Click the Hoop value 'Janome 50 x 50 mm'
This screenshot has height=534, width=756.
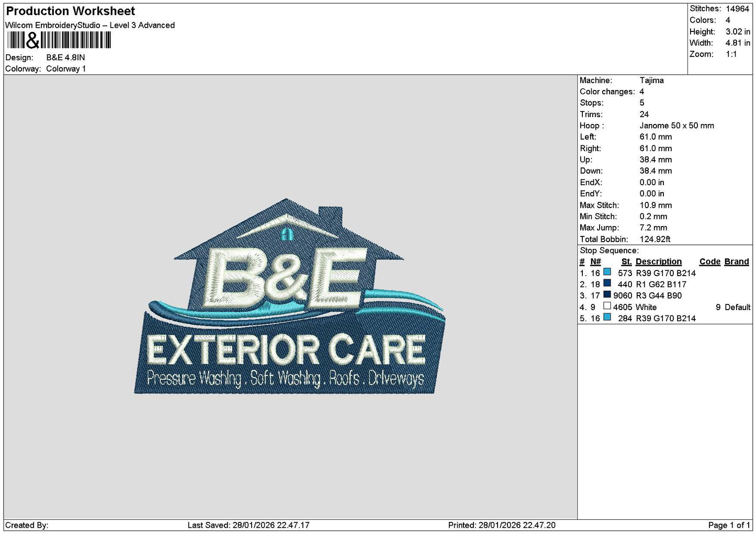(676, 126)
